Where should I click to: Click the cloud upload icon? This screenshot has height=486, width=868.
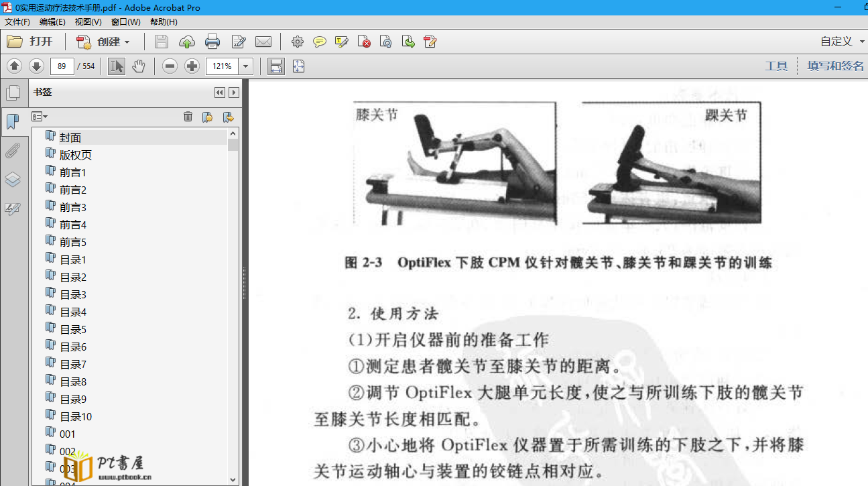pos(187,42)
